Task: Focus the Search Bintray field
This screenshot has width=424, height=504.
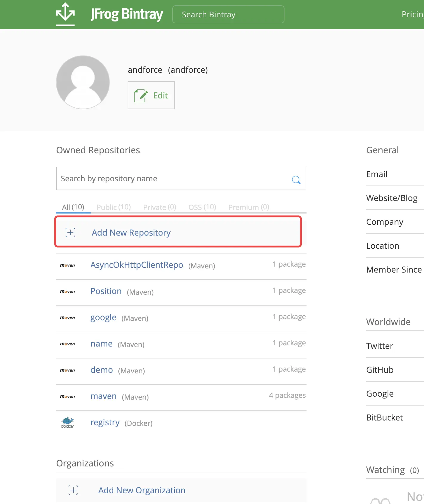Action: [228, 14]
